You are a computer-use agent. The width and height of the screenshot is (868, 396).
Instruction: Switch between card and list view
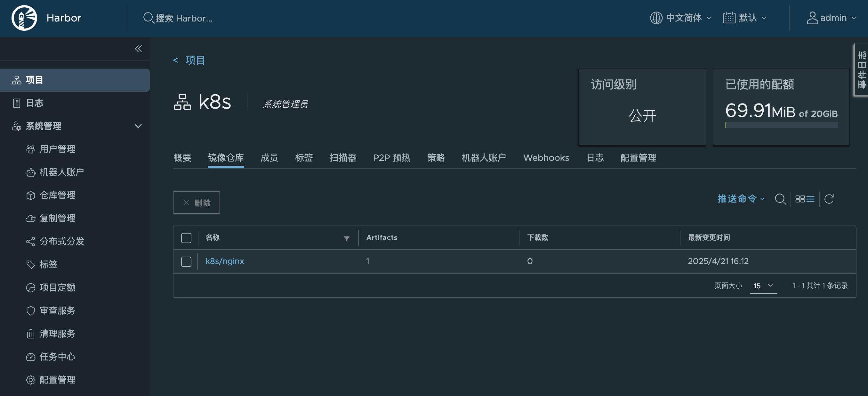pyautogui.click(x=805, y=199)
